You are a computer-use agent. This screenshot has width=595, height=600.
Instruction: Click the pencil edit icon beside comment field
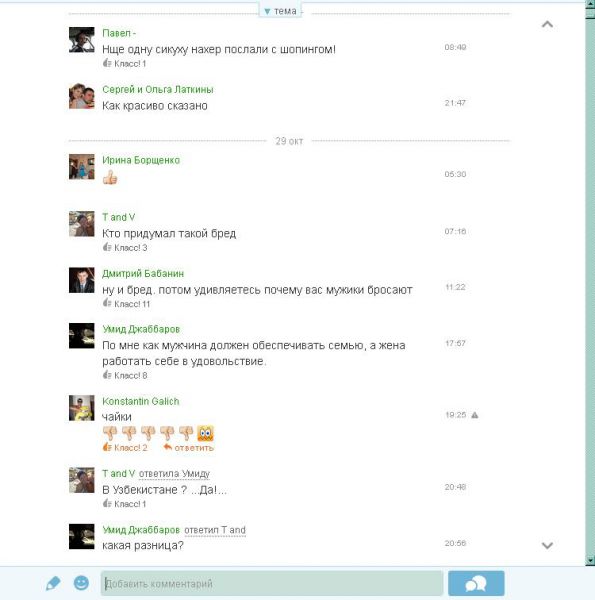(x=53, y=584)
